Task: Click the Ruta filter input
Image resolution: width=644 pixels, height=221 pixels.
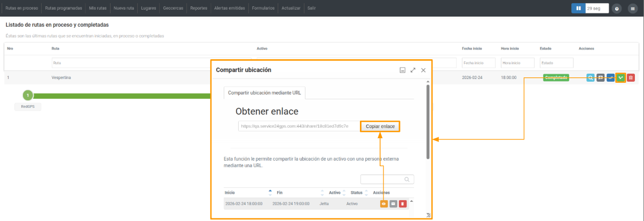Action: coord(152,62)
